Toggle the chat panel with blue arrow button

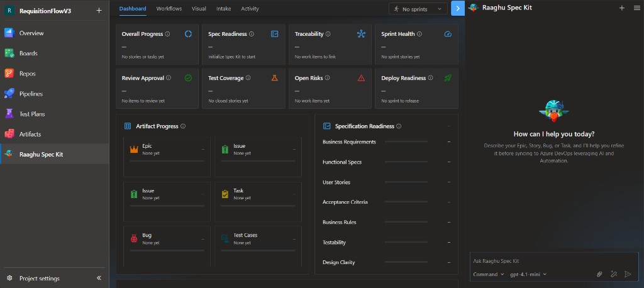pyautogui.click(x=458, y=8)
